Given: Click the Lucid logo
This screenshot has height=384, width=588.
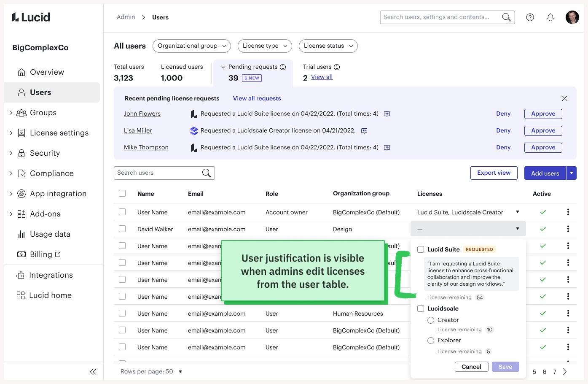Looking at the screenshot, I should pyautogui.click(x=31, y=17).
